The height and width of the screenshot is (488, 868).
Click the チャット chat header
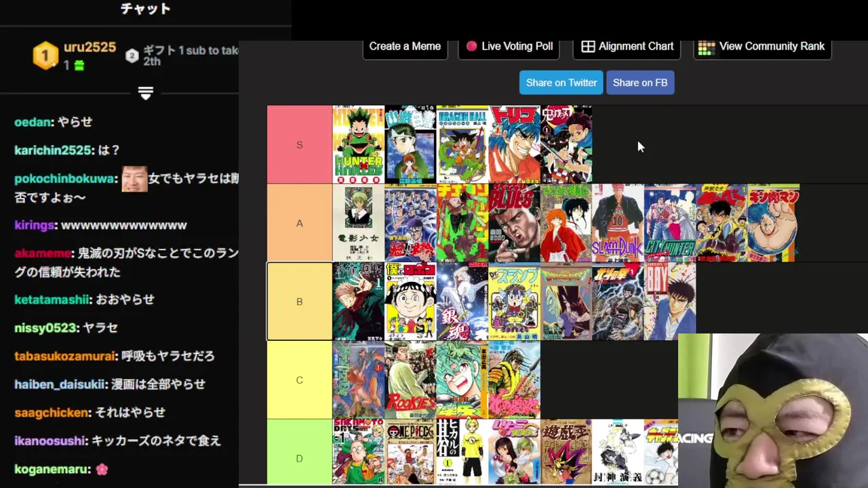(146, 9)
